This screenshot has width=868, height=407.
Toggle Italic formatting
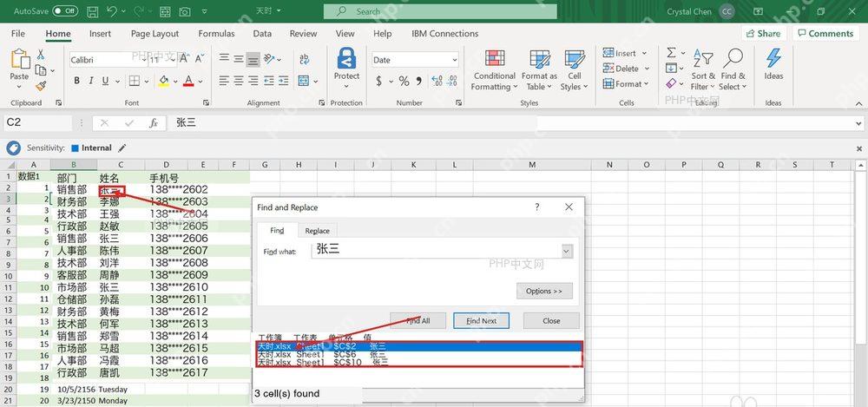tap(91, 81)
